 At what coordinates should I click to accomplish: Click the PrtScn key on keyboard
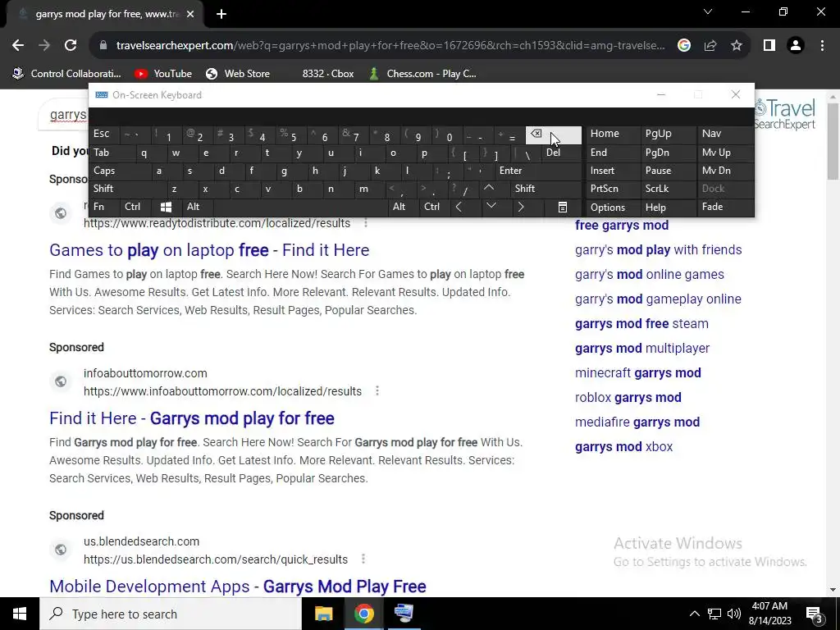pyautogui.click(x=613, y=189)
